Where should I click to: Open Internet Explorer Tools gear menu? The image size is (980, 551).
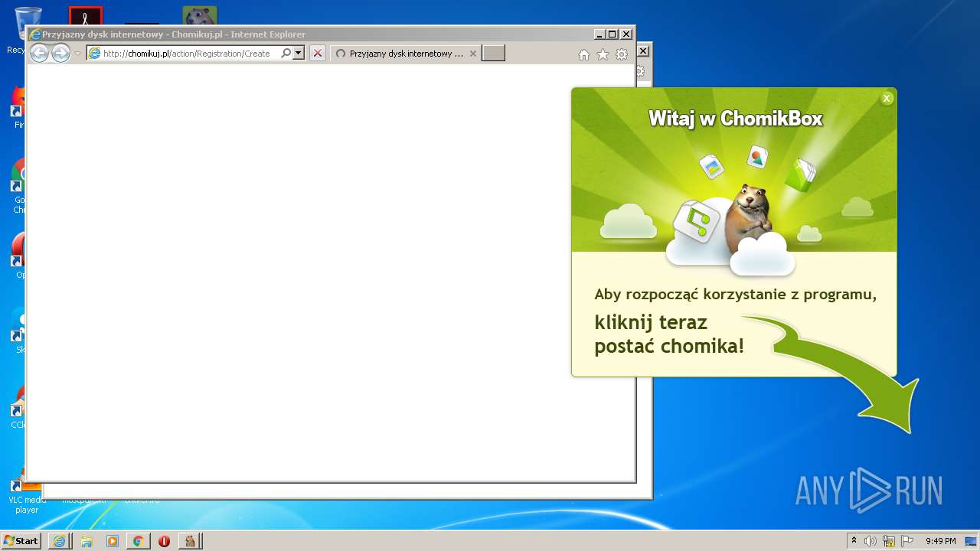[x=622, y=54]
